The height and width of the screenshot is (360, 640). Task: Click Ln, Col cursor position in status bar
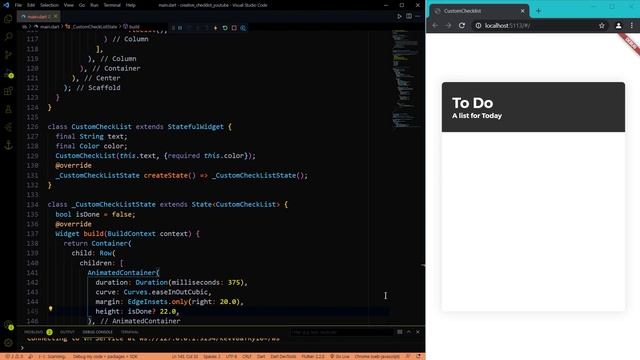click(x=185, y=356)
